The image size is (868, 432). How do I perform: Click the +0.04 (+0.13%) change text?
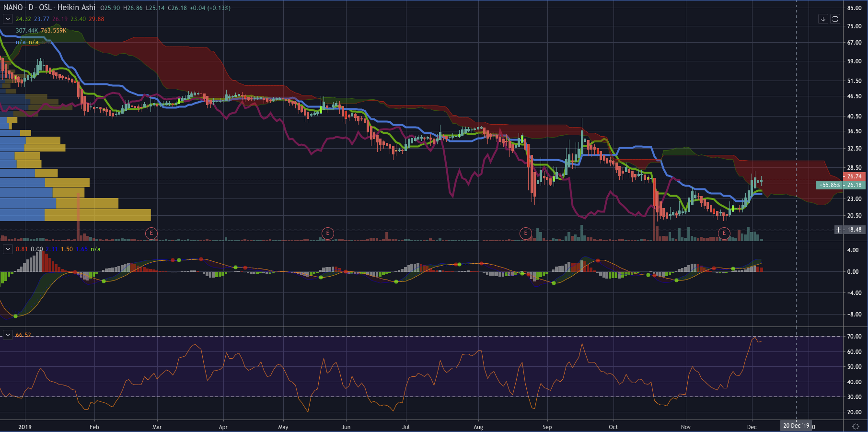coord(210,8)
